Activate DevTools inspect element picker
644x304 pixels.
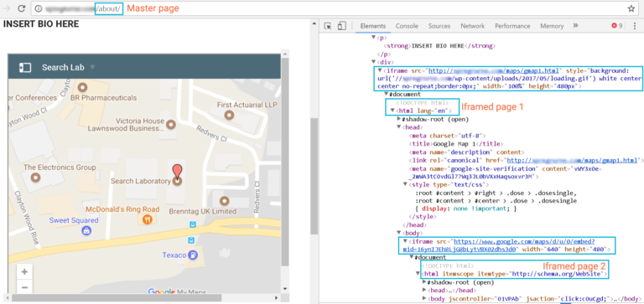click(x=328, y=26)
